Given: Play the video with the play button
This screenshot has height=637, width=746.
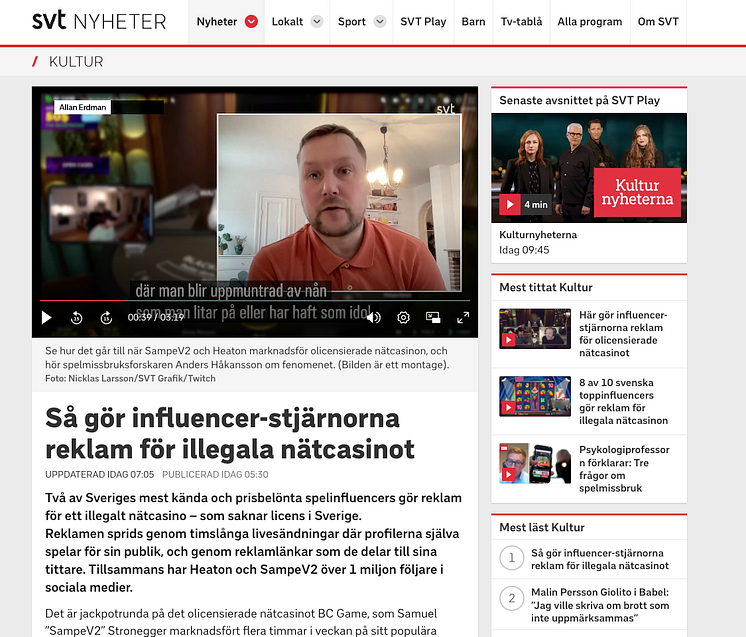Looking at the screenshot, I should point(46,317).
